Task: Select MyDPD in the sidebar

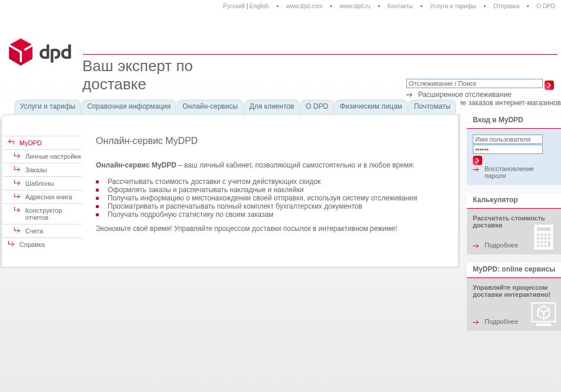Action: (31, 143)
